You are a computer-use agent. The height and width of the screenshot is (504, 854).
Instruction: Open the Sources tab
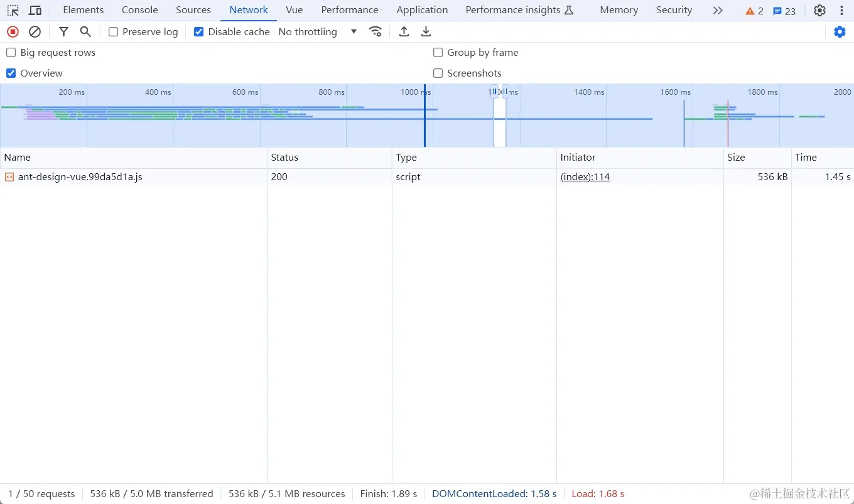(x=193, y=10)
